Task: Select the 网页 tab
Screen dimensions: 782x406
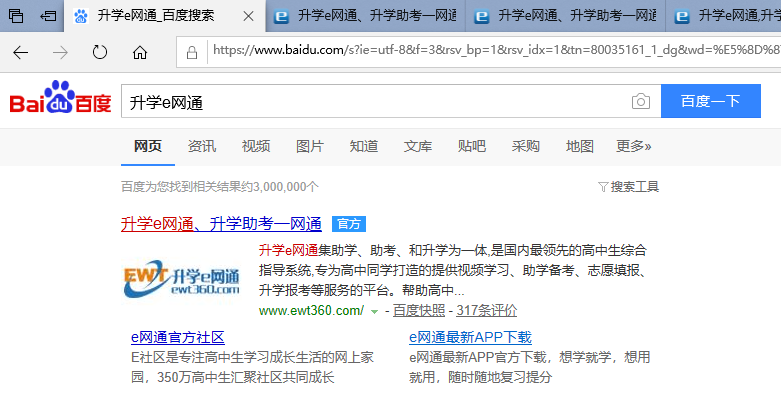Action: pyautogui.click(x=148, y=146)
